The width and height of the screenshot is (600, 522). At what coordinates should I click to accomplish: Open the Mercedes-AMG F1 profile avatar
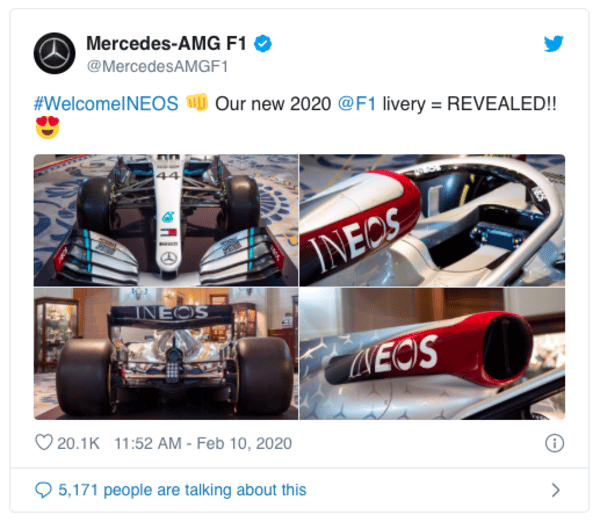pos(55,53)
